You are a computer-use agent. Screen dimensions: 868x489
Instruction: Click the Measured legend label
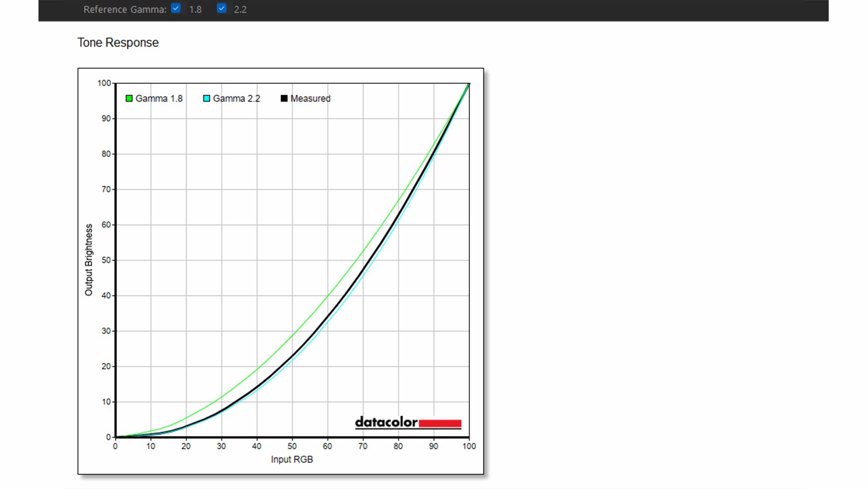click(310, 98)
